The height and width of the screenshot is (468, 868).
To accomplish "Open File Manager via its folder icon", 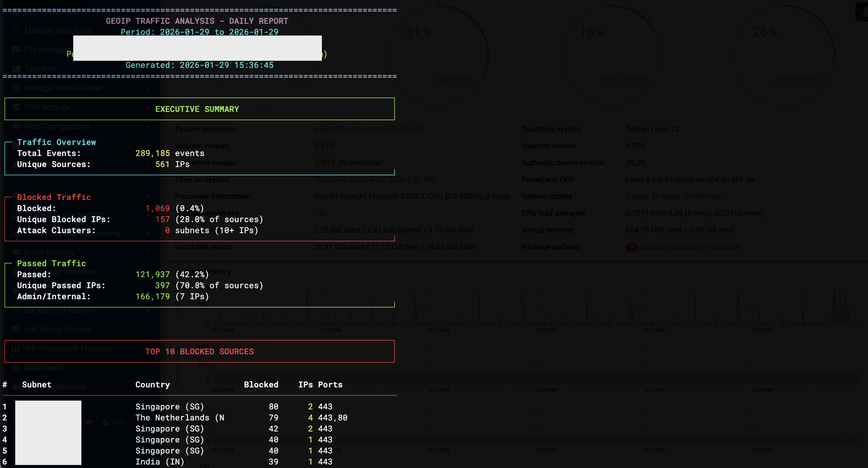I will click(x=16, y=50).
